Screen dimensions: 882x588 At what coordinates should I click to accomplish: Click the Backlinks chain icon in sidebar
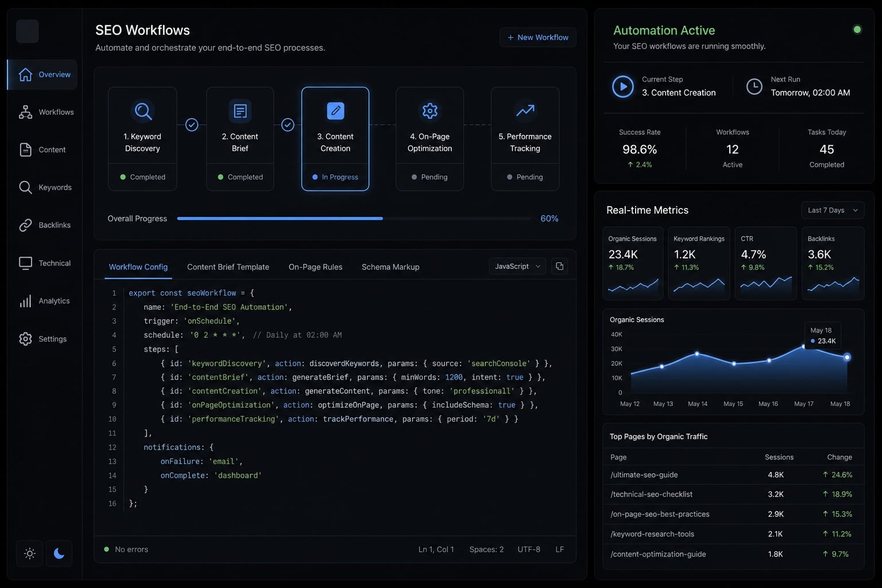coord(25,225)
